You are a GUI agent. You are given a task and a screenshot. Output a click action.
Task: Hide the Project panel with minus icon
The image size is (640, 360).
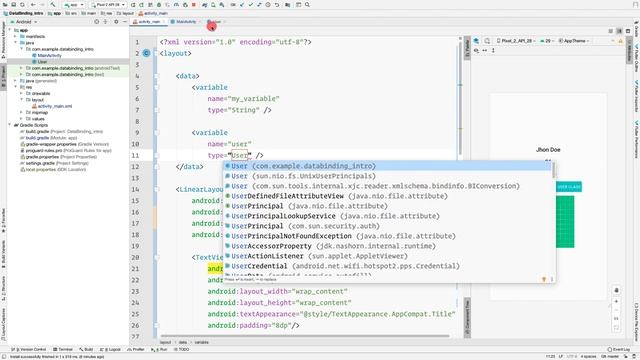click(124, 22)
